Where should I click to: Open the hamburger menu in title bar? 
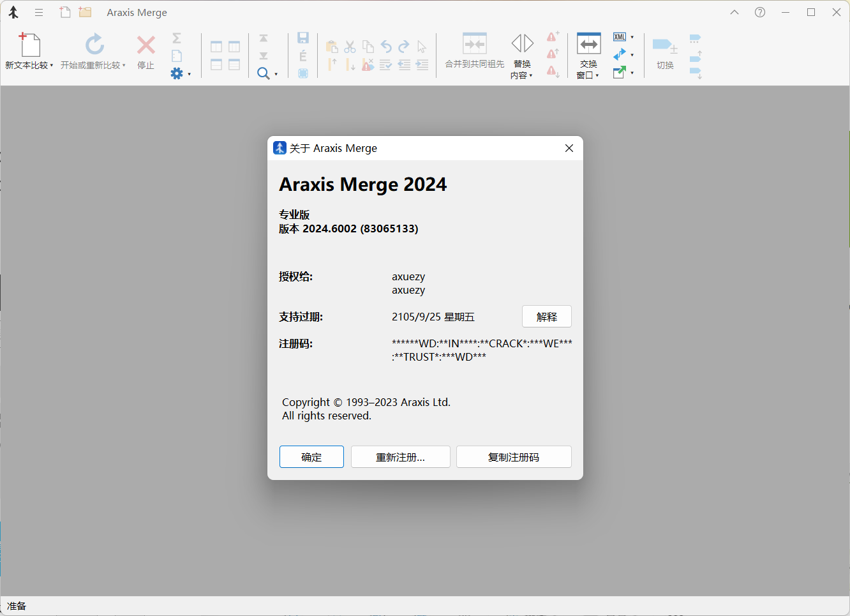pos(39,12)
